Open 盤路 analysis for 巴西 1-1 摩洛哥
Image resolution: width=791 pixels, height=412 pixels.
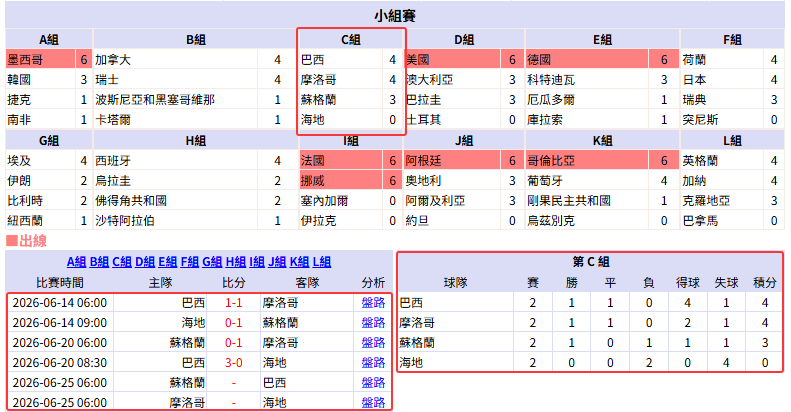373,303
